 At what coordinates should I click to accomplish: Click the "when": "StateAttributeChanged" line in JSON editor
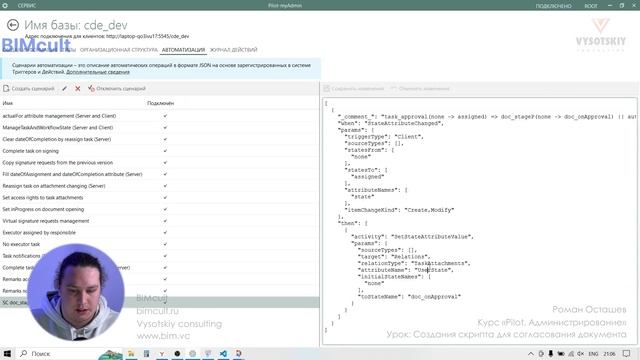(391, 123)
